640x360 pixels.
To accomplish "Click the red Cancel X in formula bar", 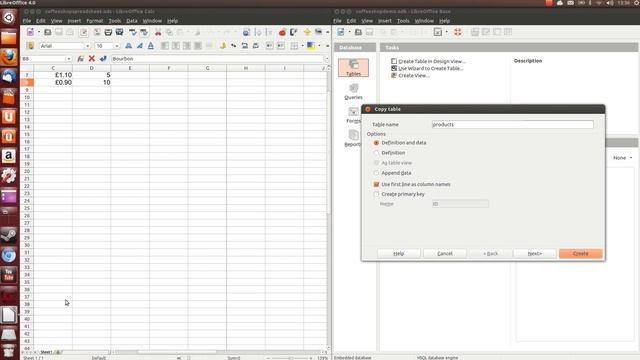I will click(x=92, y=59).
